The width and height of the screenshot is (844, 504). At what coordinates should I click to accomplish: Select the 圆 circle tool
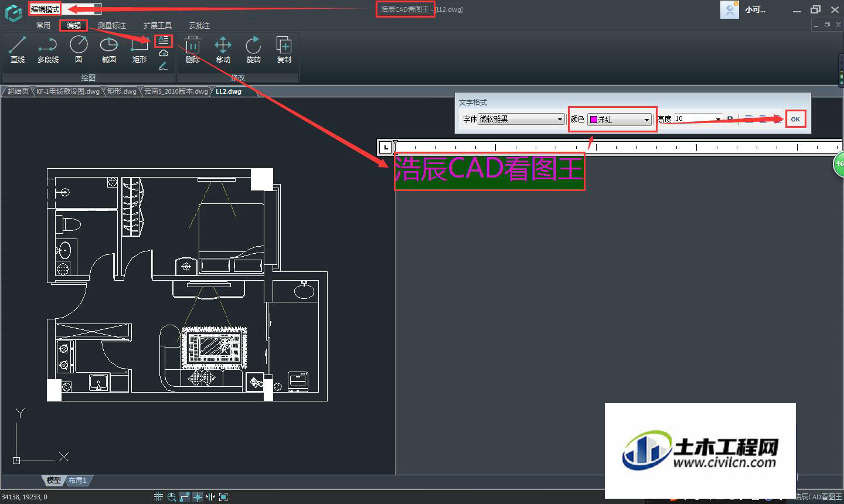(79, 49)
